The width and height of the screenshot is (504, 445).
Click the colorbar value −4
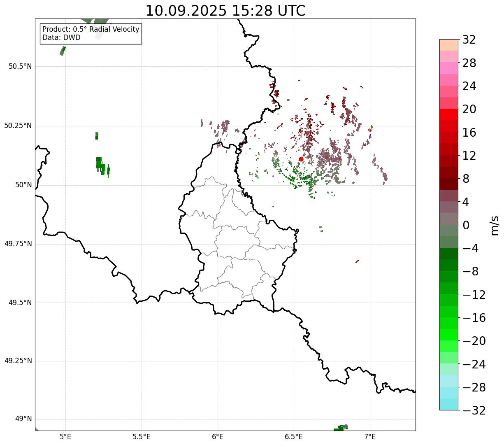[x=471, y=248]
